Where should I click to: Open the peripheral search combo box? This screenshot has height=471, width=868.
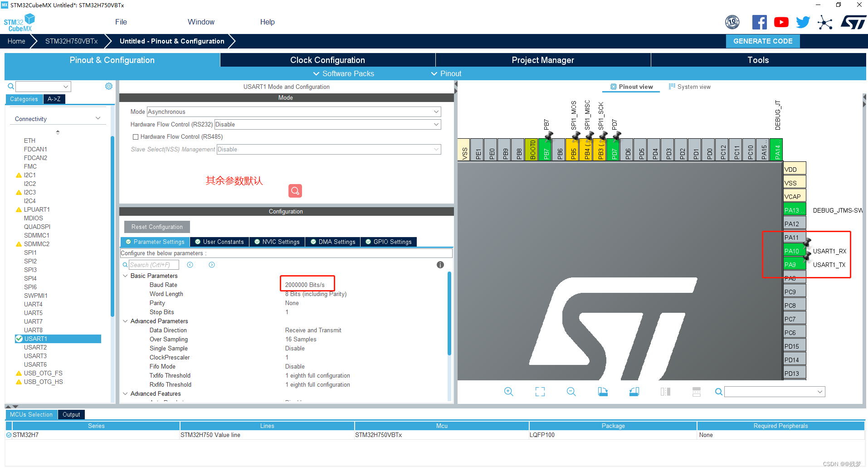43,86
